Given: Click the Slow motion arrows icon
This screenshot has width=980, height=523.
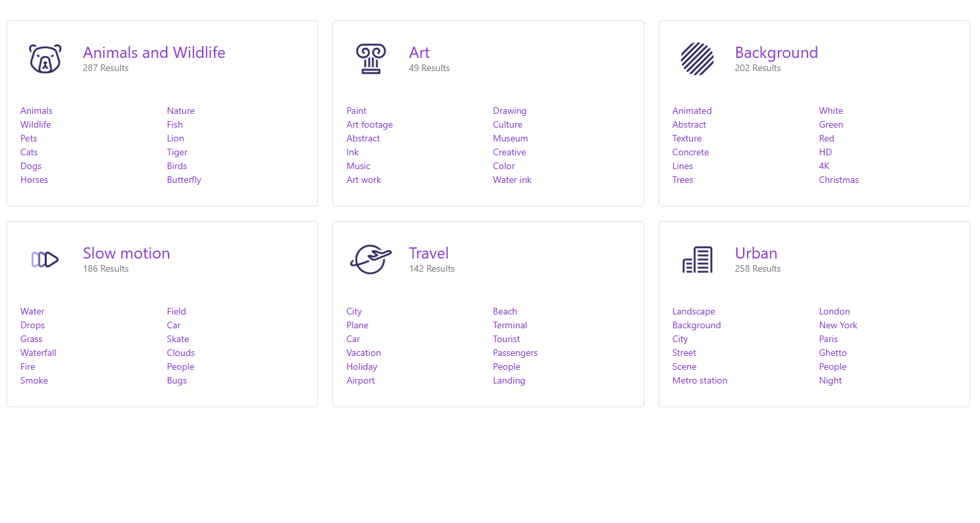Looking at the screenshot, I should [x=45, y=260].
